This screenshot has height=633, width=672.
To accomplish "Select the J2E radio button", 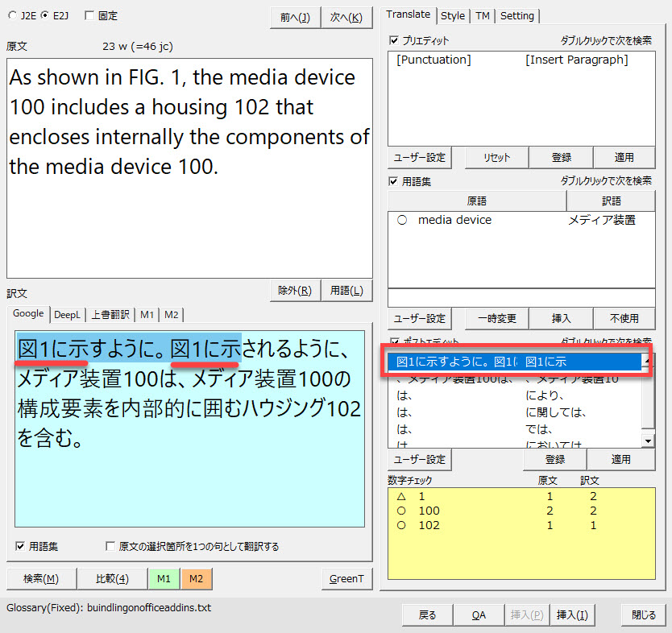I will click(x=12, y=15).
